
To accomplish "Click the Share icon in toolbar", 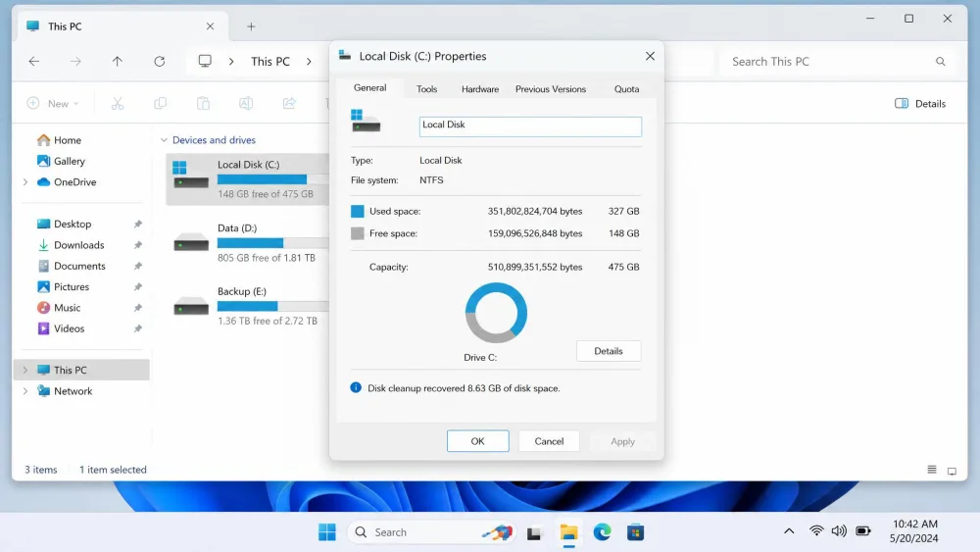I will 289,103.
